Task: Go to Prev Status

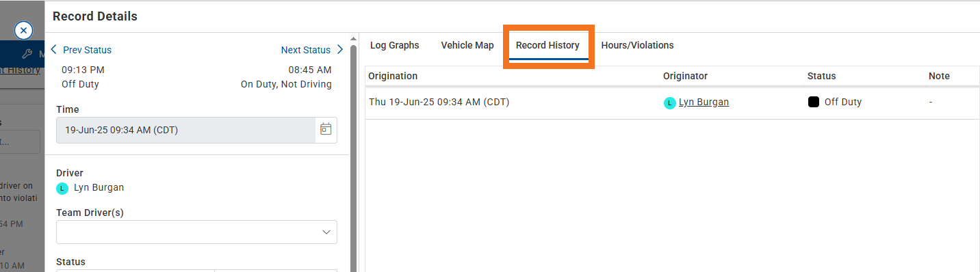Action: [87, 50]
